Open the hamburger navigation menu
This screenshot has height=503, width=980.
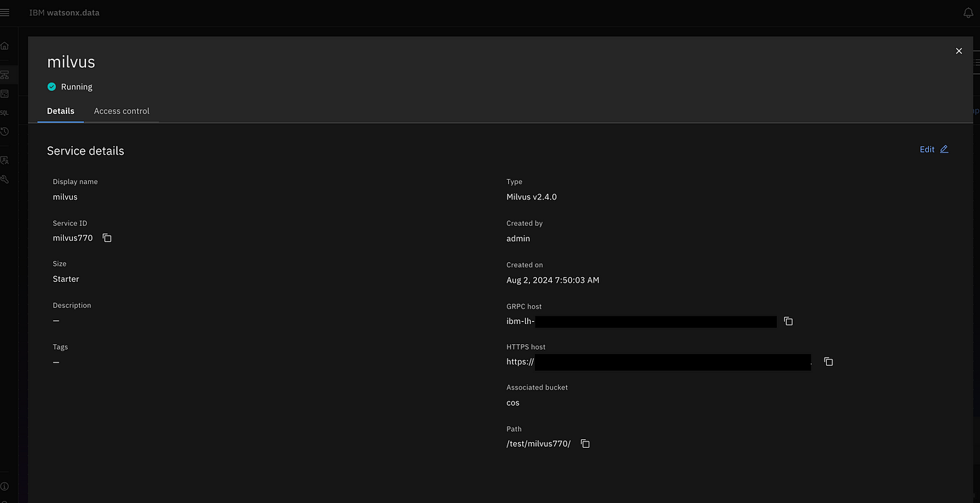point(5,13)
